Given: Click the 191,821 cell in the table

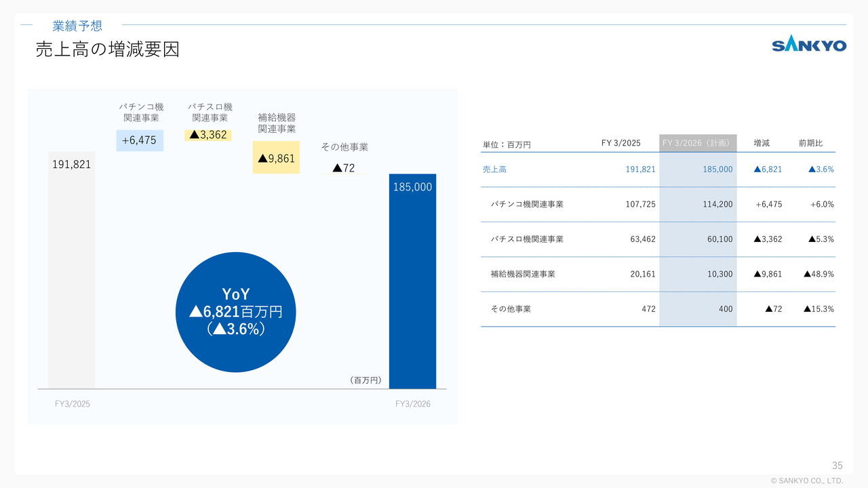Looking at the screenshot, I should click(640, 169).
